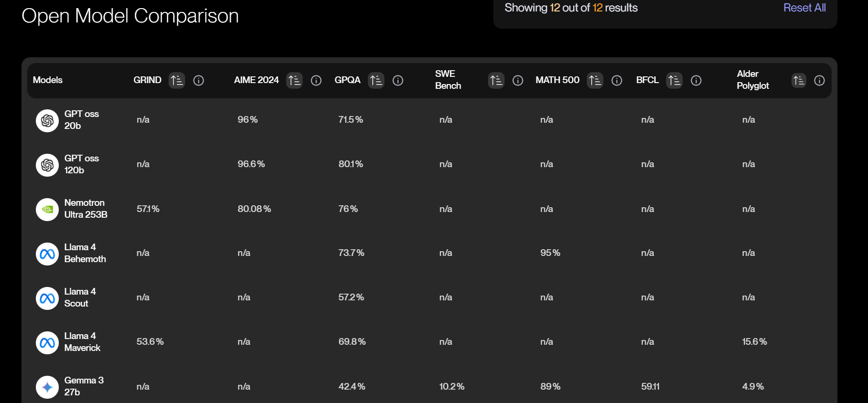Select Nemotron Ultra 253B model name
868x403 pixels.
click(86, 209)
